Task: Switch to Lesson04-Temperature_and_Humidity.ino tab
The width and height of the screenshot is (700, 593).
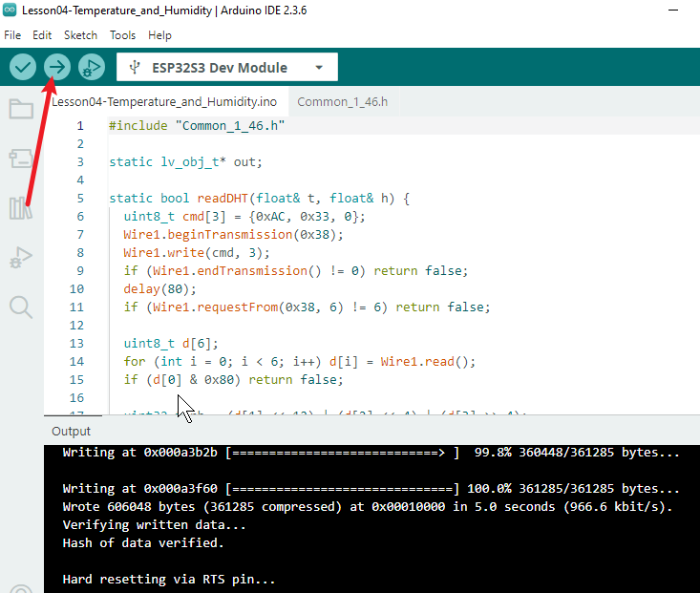Action: pyautogui.click(x=164, y=102)
